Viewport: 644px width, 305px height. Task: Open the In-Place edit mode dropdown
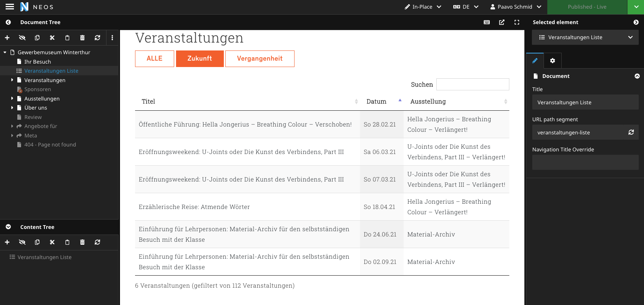point(423,7)
